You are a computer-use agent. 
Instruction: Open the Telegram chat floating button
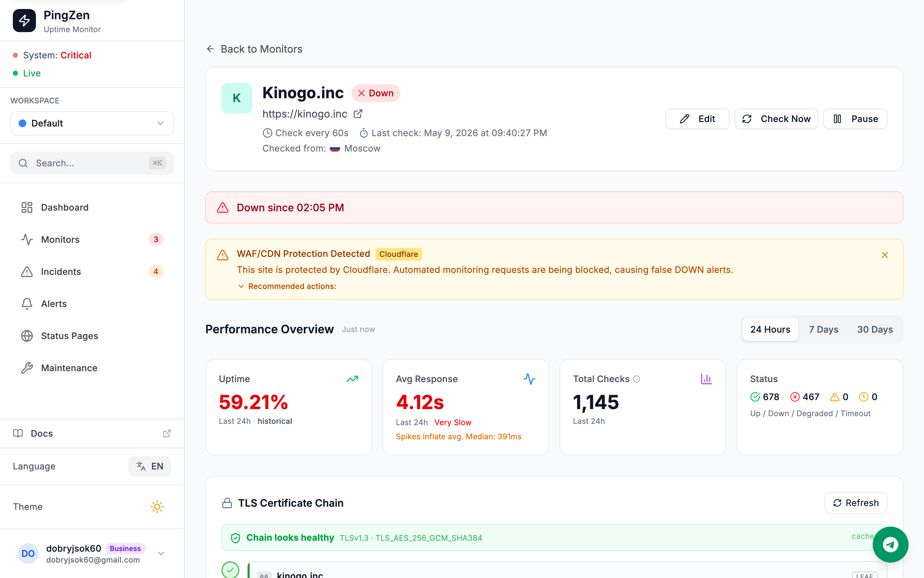point(890,544)
